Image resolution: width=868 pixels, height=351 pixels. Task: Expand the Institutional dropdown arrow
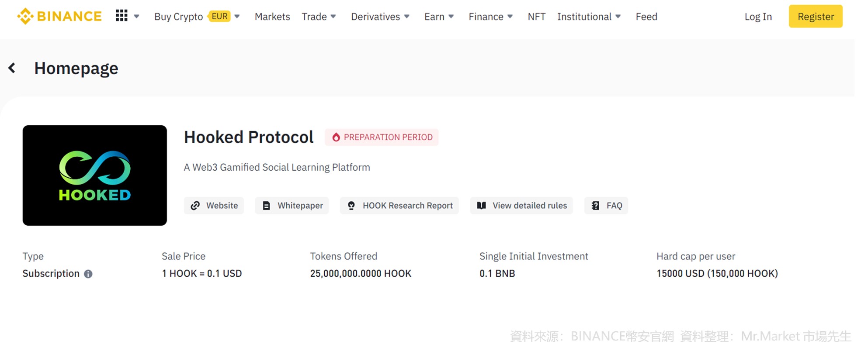[x=618, y=17]
